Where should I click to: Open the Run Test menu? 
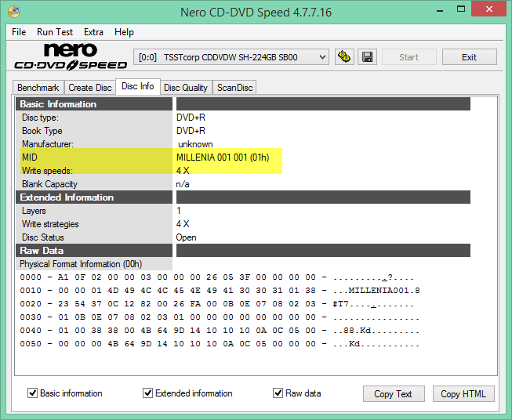(x=55, y=32)
